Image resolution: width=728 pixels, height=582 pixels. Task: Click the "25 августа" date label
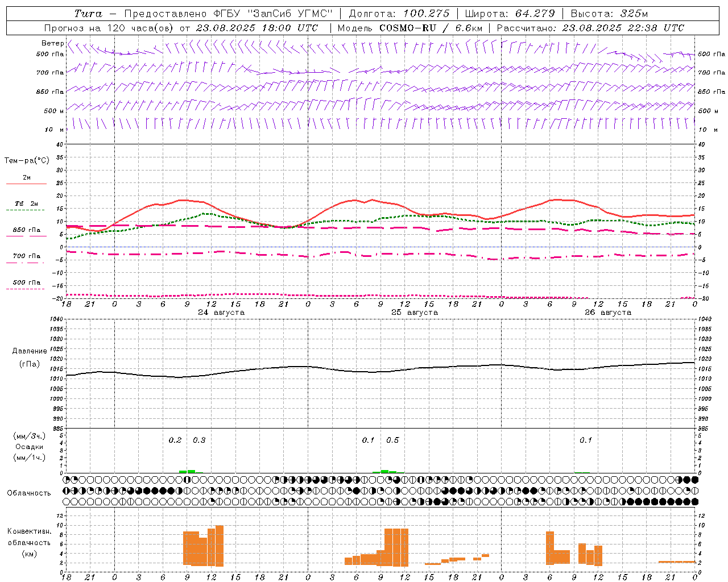pyautogui.click(x=415, y=313)
